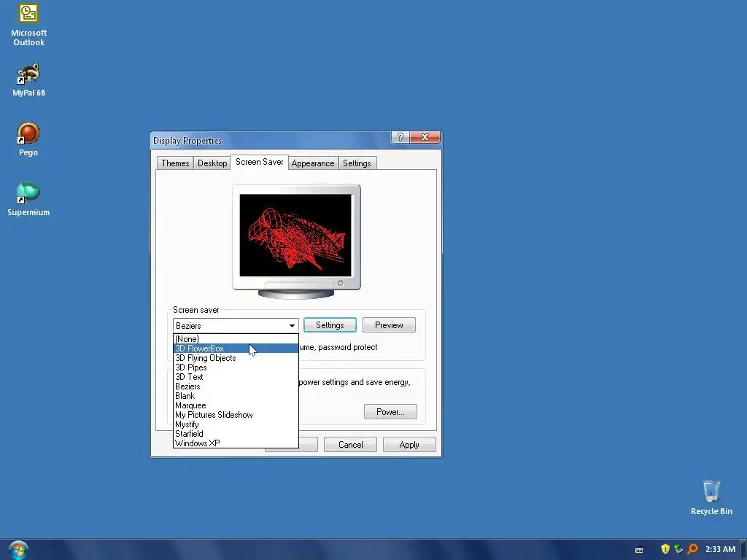Open the Start menu orb
The image size is (747, 560).
point(18,550)
